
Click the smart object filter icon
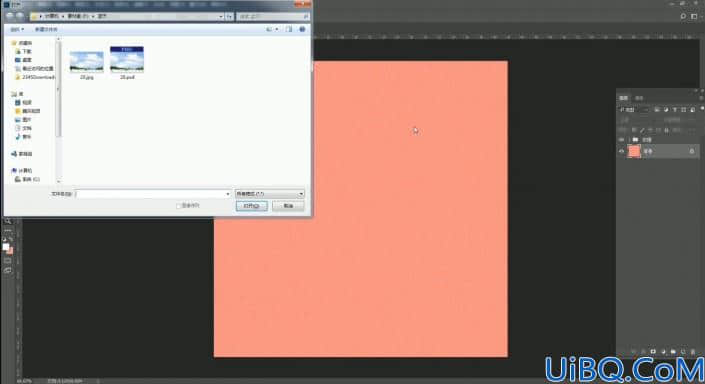coord(692,110)
